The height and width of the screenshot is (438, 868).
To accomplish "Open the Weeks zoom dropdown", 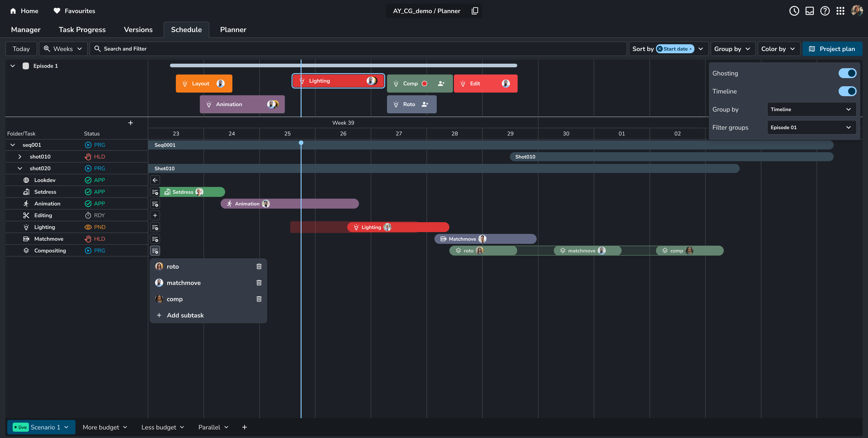I will [63, 49].
